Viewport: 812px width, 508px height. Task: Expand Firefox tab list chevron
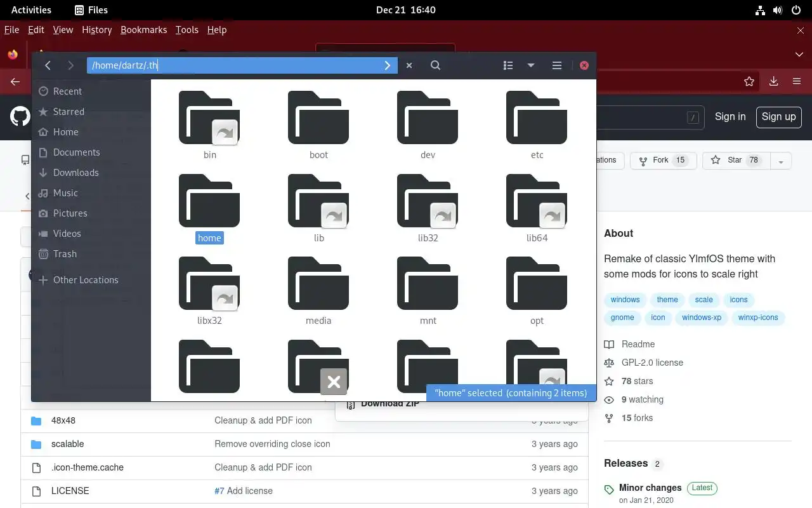click(x=799, y=55)
